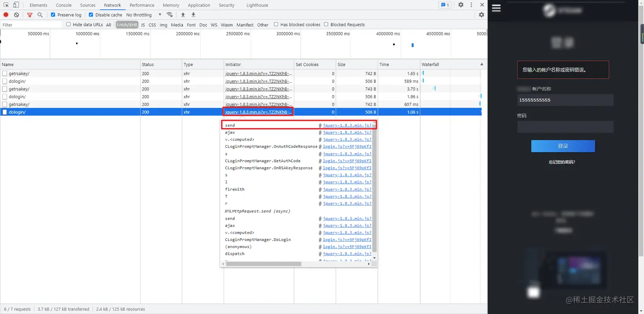Clear the network log
The image size is (644, 314).
pos(16,15)
